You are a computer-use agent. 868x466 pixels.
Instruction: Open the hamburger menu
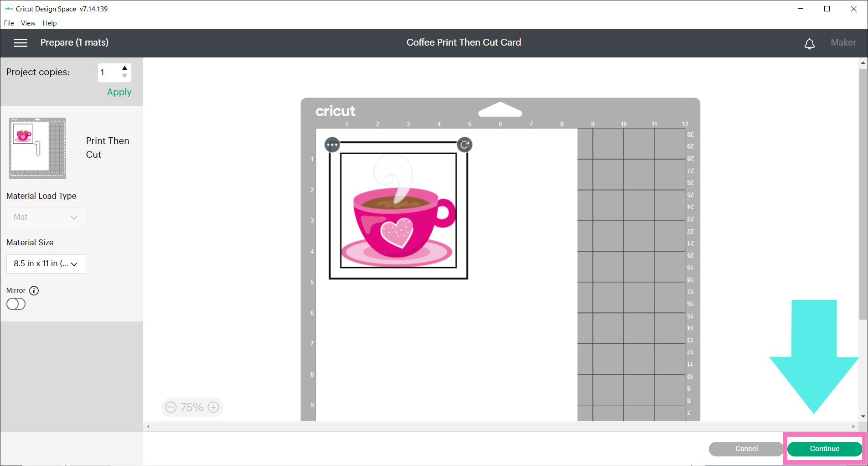click(21, 43)
